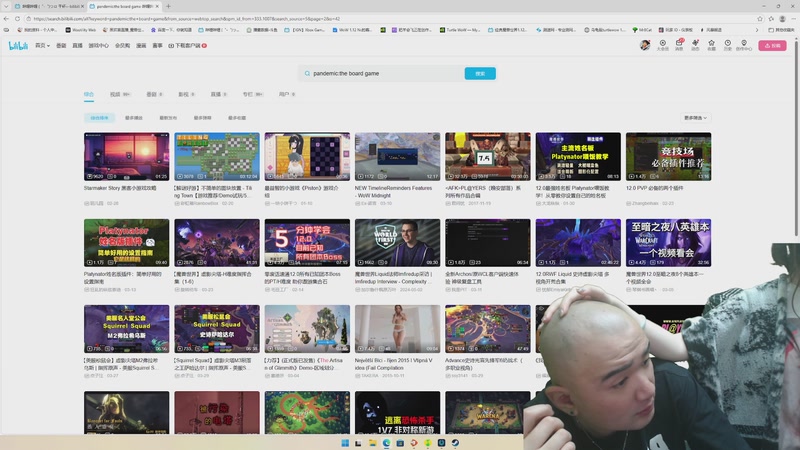Open Microsoft Edge from the taskbar
Viewport: 800px width, 450px height.
pos(386,443)
